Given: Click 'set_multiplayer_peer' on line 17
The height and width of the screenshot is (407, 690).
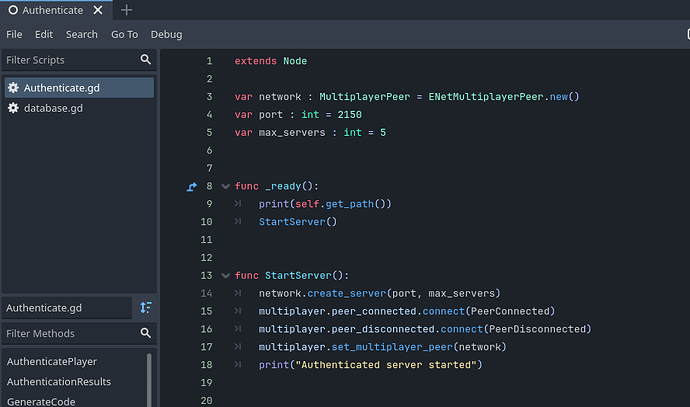Looking at the screenshot, I should [x=392, y=347].
